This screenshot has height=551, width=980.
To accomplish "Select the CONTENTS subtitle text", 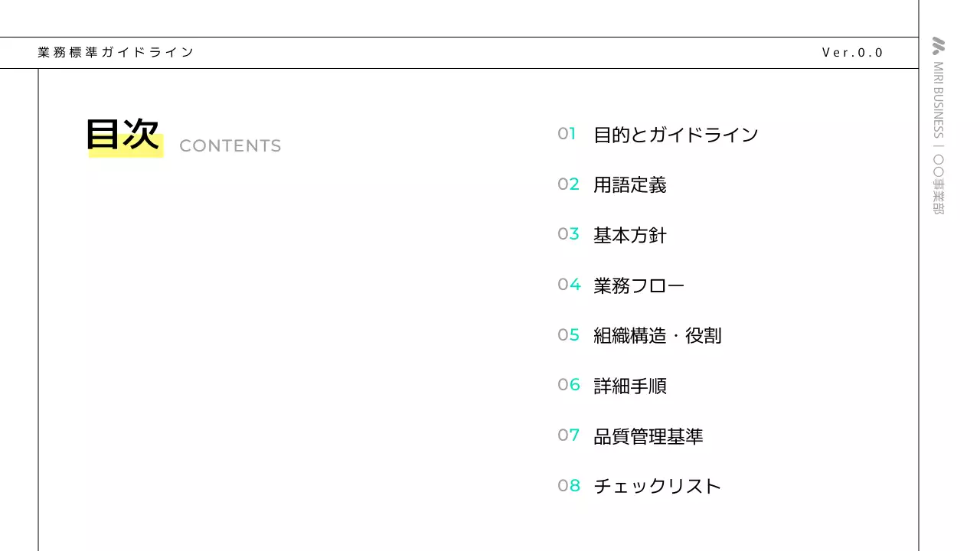I will [230, 146].
